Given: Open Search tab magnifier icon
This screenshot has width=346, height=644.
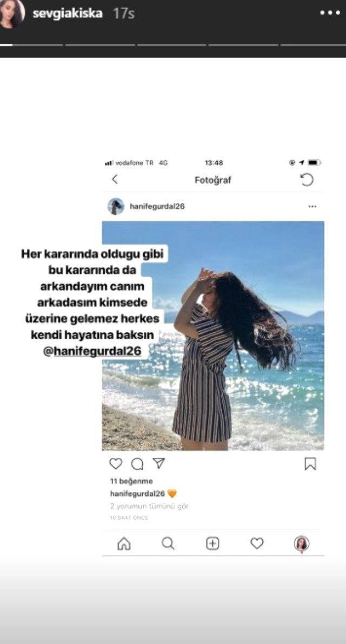Looking at the screenshot, I should pyautogui.click(x=168, y=543).
